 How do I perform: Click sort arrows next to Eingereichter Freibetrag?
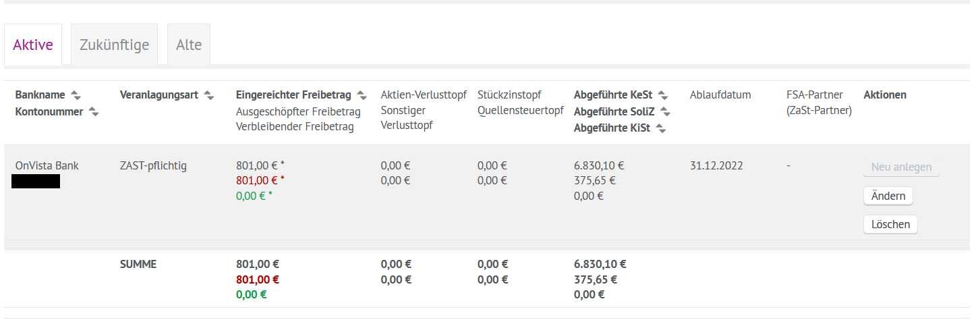pyautogui.click(x=362, y=95)
